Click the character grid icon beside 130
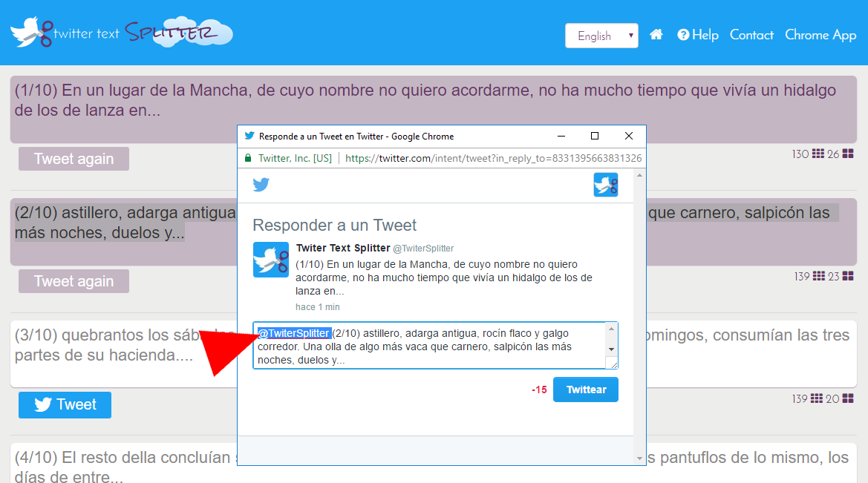 [818, 154]
